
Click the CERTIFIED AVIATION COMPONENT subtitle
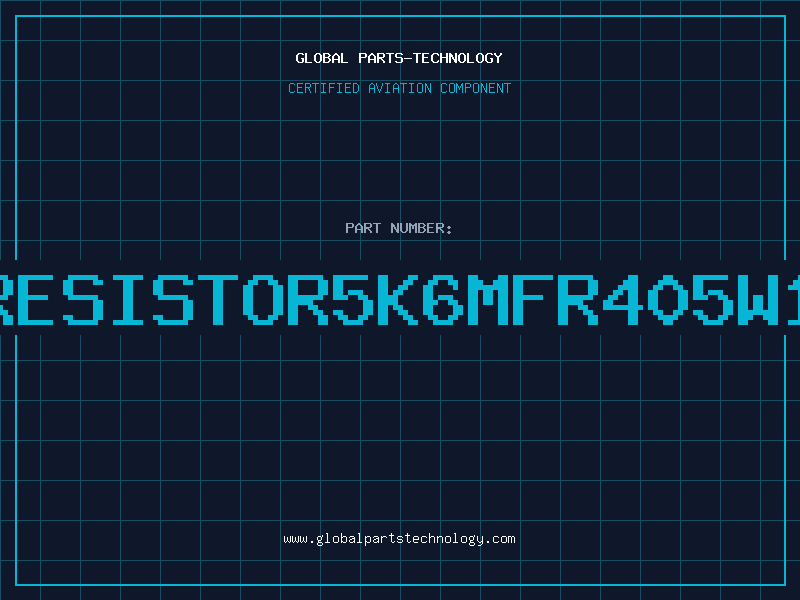coord(399,88)
